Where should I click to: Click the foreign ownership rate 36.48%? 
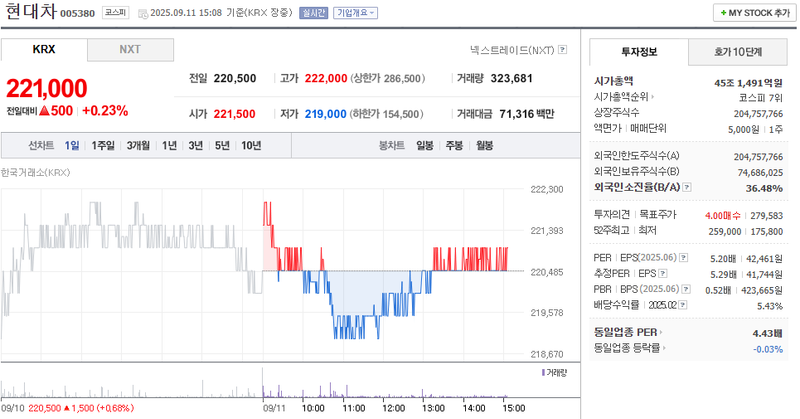764,188
